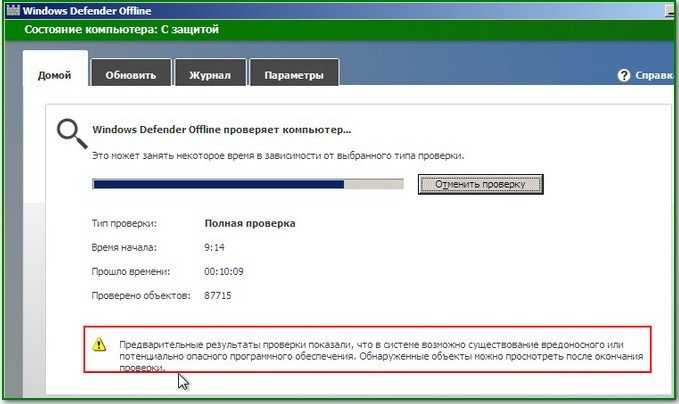This screenshot has height=404, width=679.
Task: Click the 'Прошло времени:' label
Action: point(131,271)
